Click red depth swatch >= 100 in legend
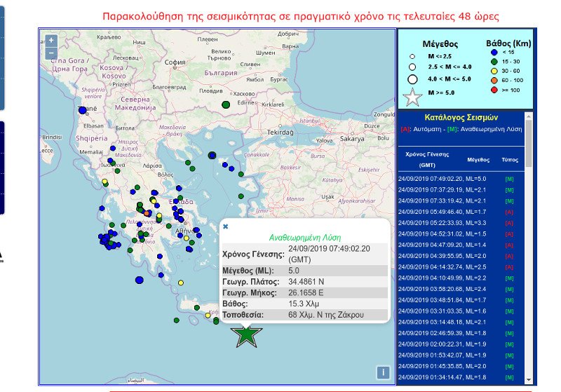Image resolution: width=561 pixels, height=392 pixels. tap(494, 90)
